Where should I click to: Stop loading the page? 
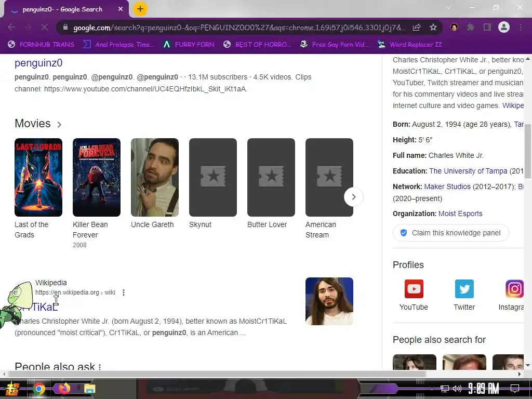(x=45, y=27)
